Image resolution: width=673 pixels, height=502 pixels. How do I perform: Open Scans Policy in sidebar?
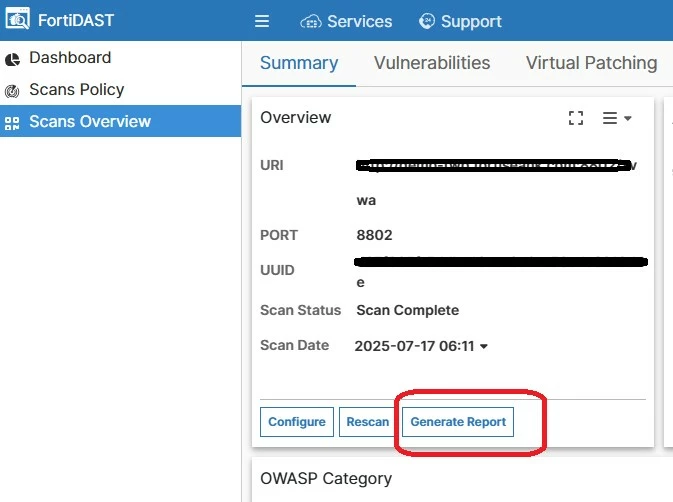click(x=120, y=89)
